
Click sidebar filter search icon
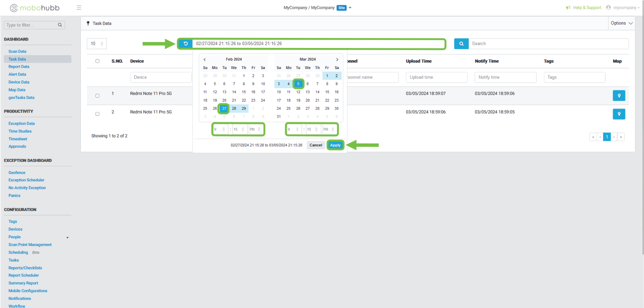click(60, 25)
